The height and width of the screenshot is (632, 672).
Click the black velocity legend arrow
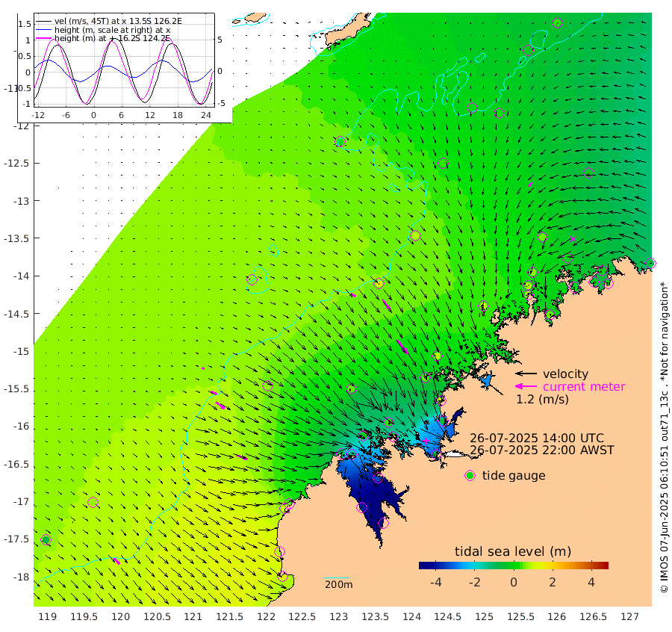pyautogui.click(x=526, y=374)
